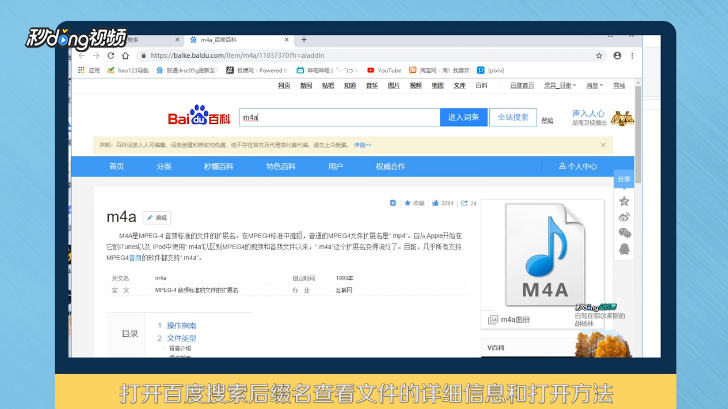Click the Baidu 百科 logo
This screenshot has width=728, height=409.
coord(199,115)
